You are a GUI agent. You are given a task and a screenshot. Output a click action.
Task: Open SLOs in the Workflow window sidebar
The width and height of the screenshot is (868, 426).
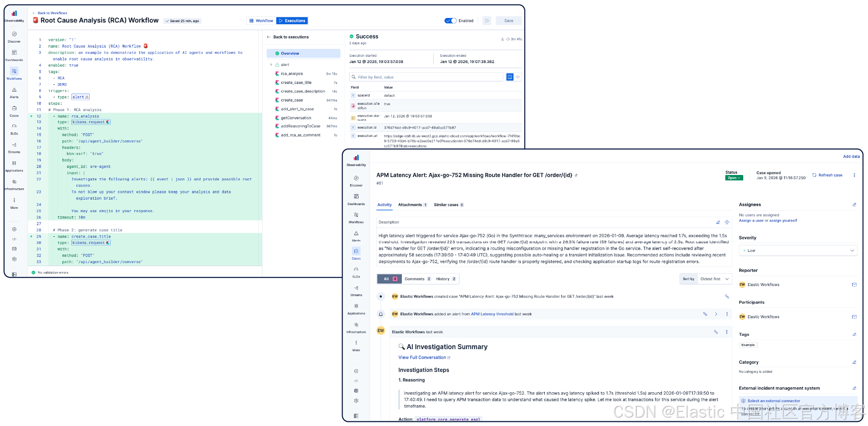pos(14,129)
